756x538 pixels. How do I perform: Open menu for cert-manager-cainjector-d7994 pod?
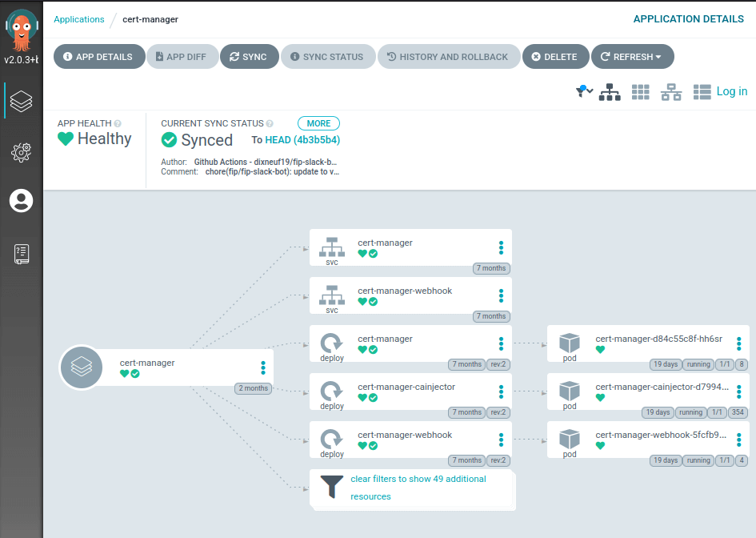(x=738, y=391)
